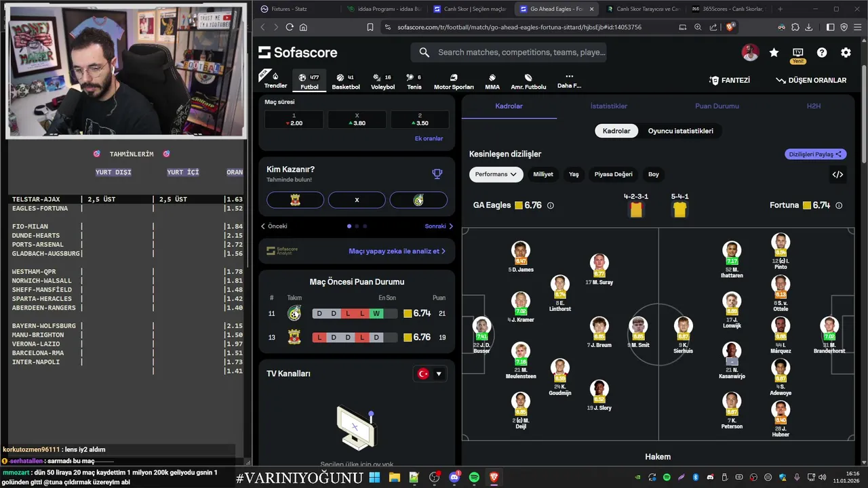The image size is (868, 488).
Task: Open the Windows Start menu
Action: [x=374, y=478]
